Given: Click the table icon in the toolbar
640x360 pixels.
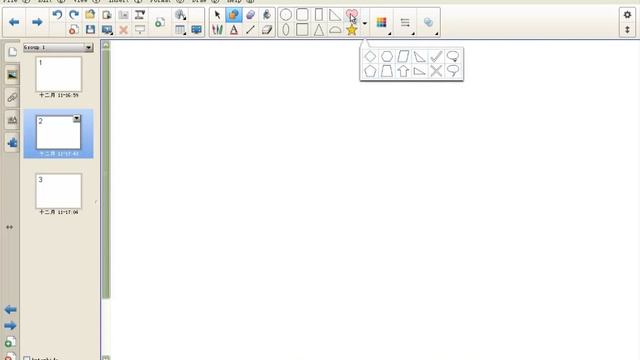Looking at the screenshot, I should coord(180,29).
